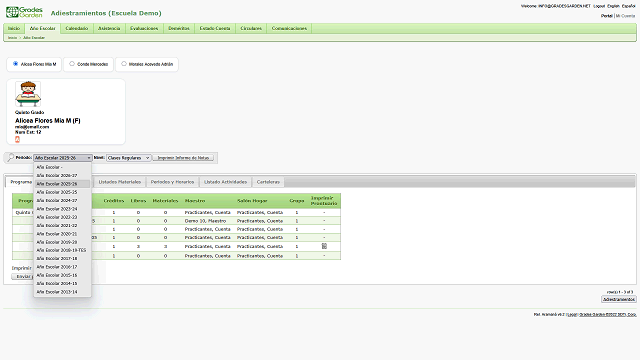Viewport: 640px width, 360px height.
Task: Open the Nivel dropdown Clases Regulares
Action: tap(129, 158)
